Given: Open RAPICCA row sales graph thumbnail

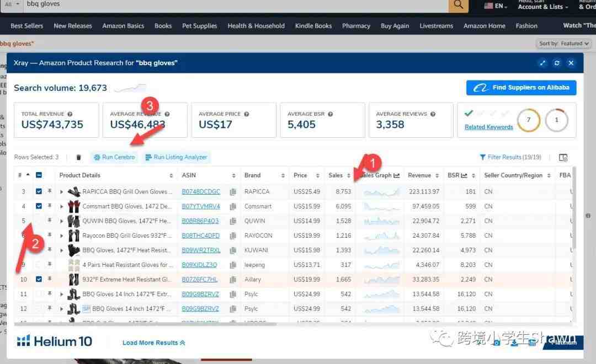Looking at the screenshot, I should click(x=381, y=192).
